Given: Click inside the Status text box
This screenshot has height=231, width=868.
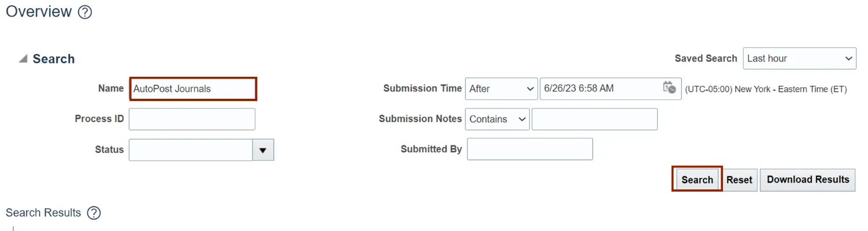Looking at the screenshot, I should (191, 150).
